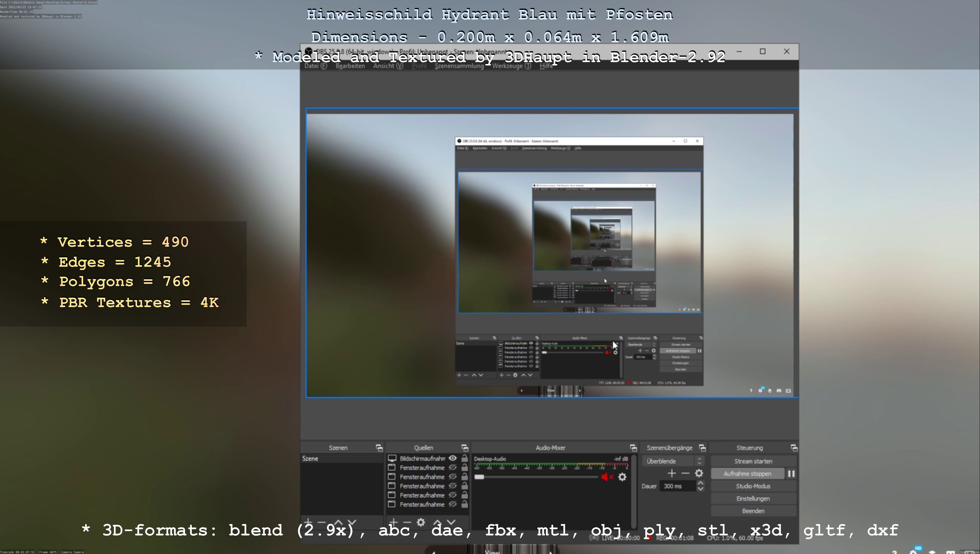Open the Bearbeiten menu
The image size is (980, 554).
[x=350, y=66]
